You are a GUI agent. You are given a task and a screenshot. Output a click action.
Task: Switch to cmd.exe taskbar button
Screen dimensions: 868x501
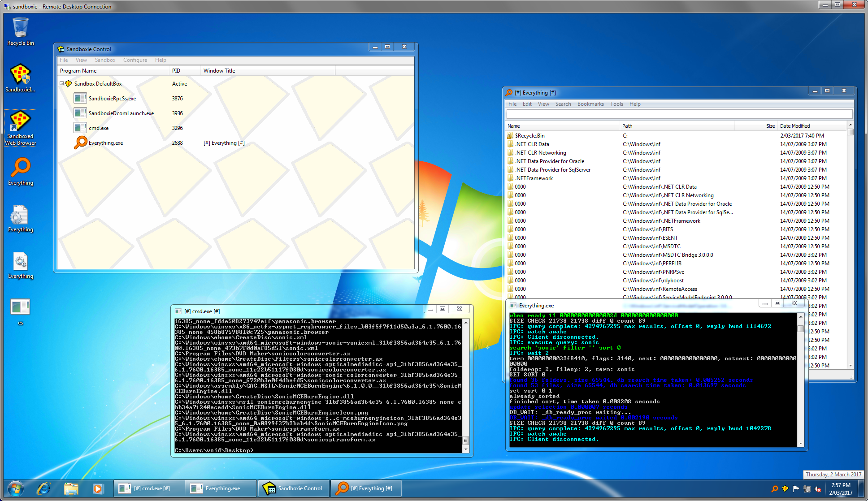(149, 488)
